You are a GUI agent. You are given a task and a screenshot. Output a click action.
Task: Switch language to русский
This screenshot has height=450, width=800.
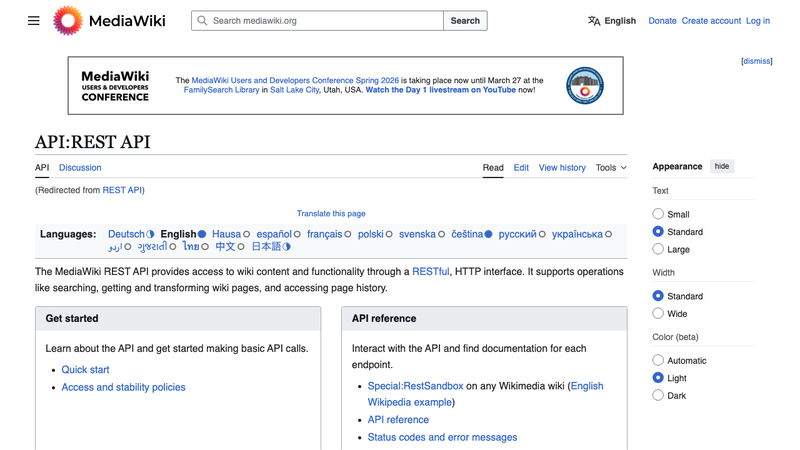[517, 234]
